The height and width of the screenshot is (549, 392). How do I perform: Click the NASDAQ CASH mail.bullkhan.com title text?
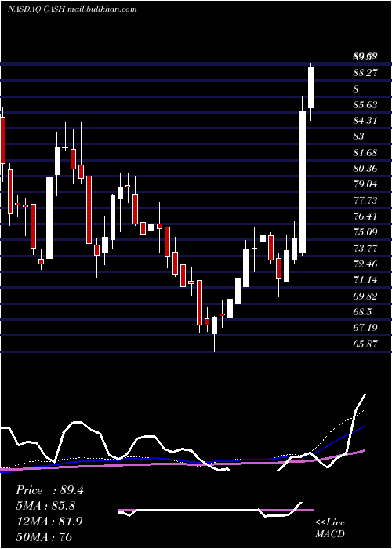[x=72, y=9]
